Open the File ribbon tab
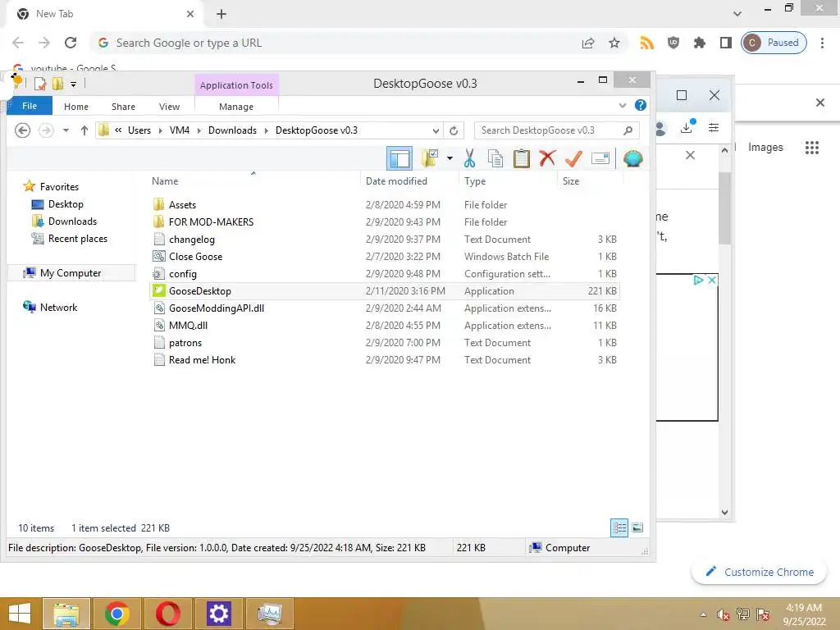840x630 pixels. [x=30, y=106]
